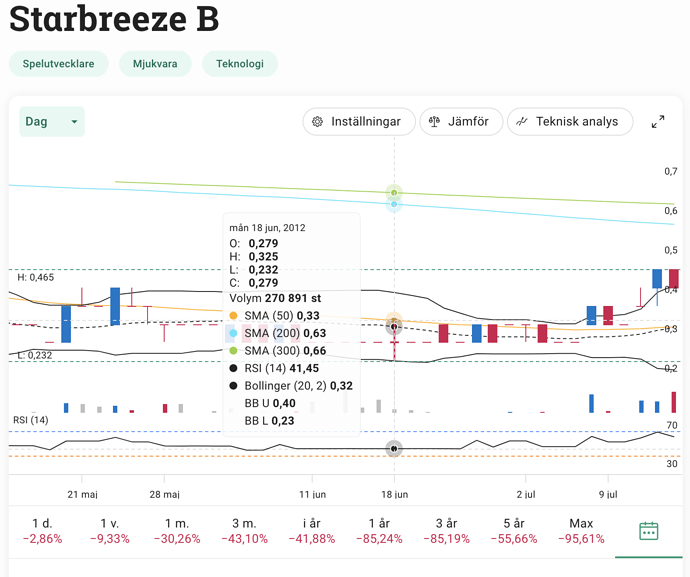Image resolution: width=690 pixels, height=577 pixels.
Task: Select the Mjukvara tag
Action: click(x=155, y=64)
